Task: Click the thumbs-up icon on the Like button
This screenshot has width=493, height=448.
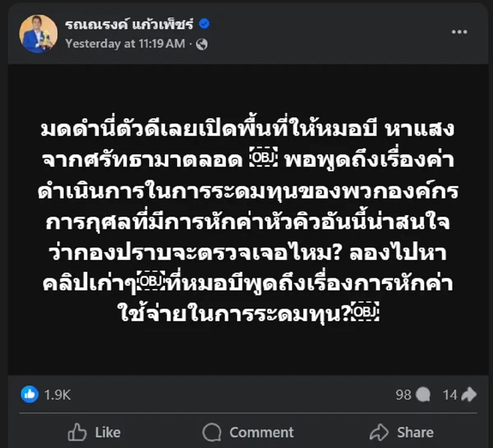Action: click(x=77, y=432)
